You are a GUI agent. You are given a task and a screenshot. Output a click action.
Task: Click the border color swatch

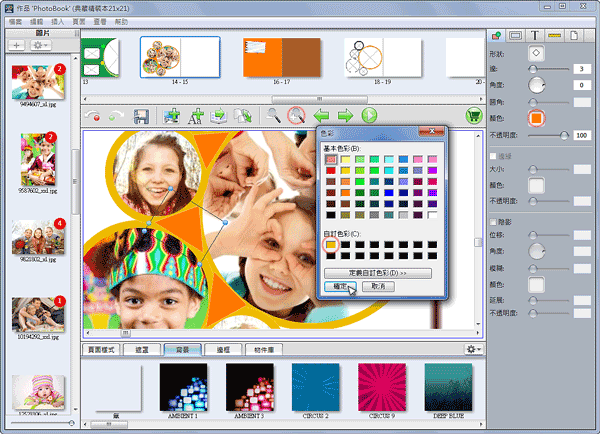click(536, 185)
